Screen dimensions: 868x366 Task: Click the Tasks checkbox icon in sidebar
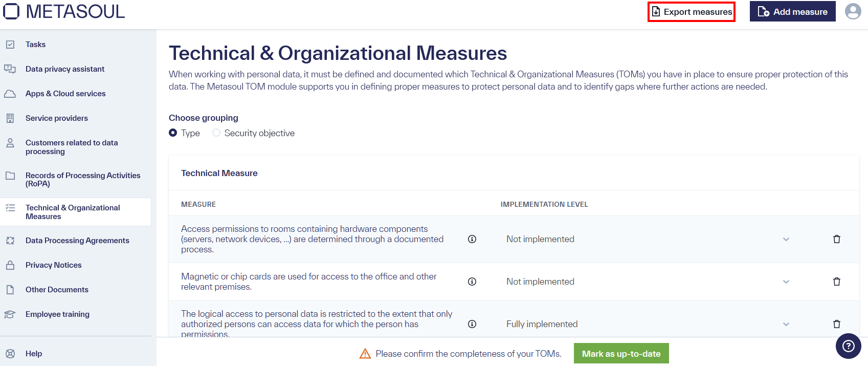(x=10, y=45)
